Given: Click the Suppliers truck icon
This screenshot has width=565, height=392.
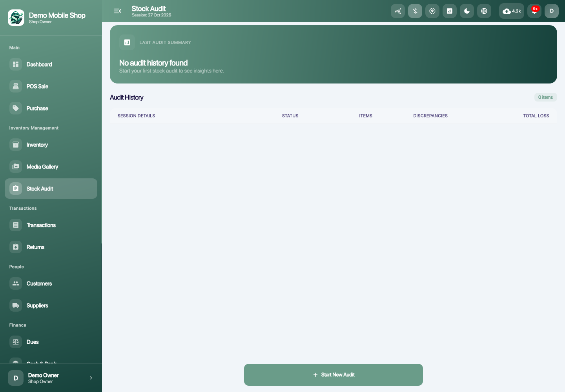Looking at the screenshot, I should (16, 305).
